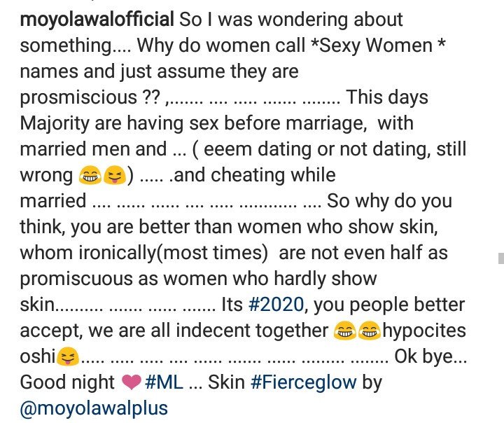Screen dimensions: 504x423
Task: Click the second laughing emoji before 'hypocites'
Action: tap(370, 331)
